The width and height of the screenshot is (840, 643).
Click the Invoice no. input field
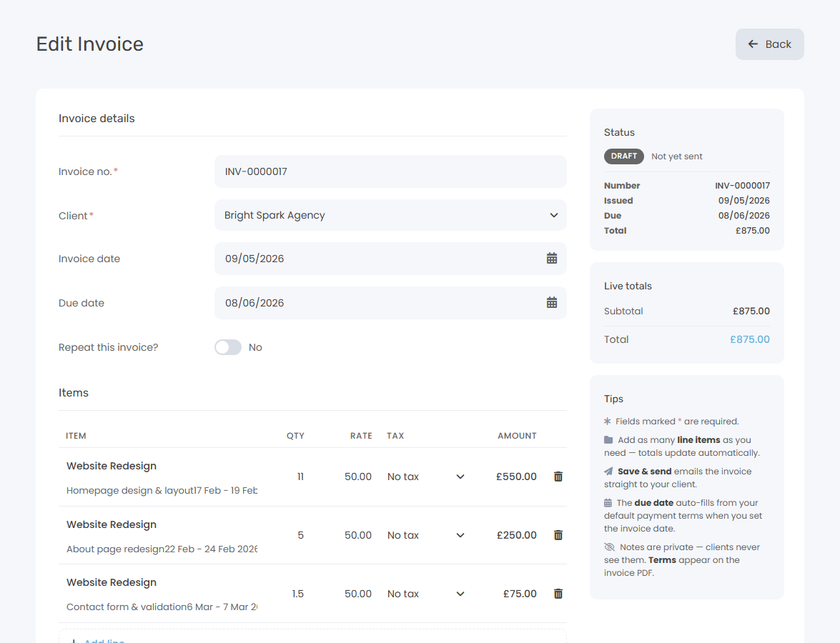tap(390, 171)
